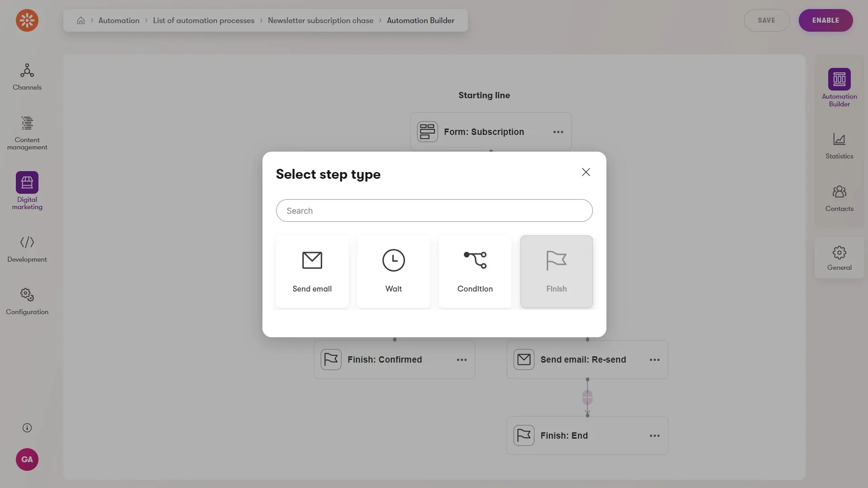Open Content management in the sidebar

pos(27,133)
